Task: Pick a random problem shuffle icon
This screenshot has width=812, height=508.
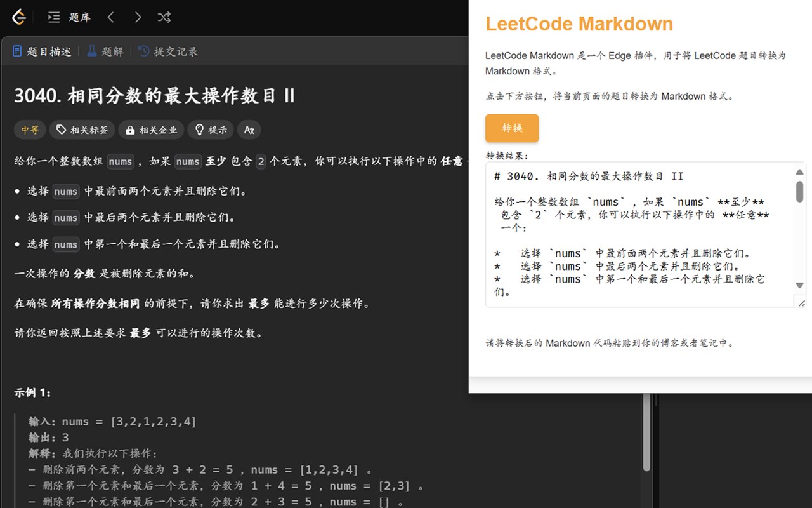Action: click(164, 17)
